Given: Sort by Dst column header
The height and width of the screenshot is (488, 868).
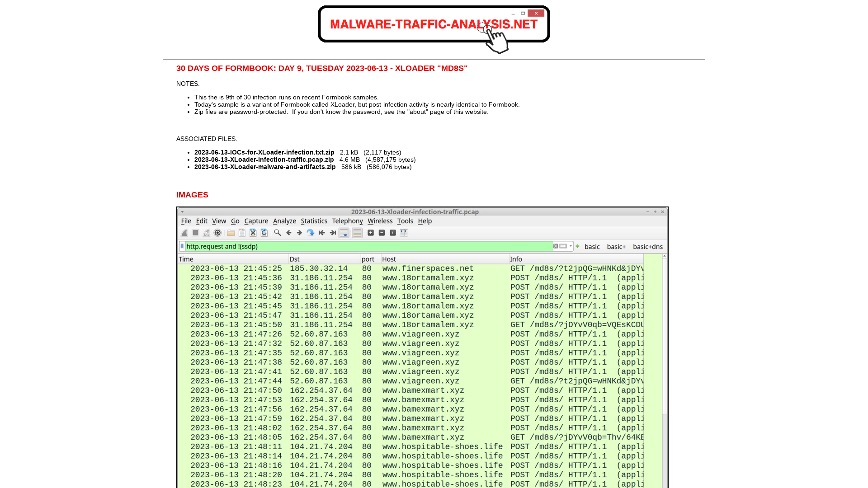Looking at the screenshot, I should (325, 259).
